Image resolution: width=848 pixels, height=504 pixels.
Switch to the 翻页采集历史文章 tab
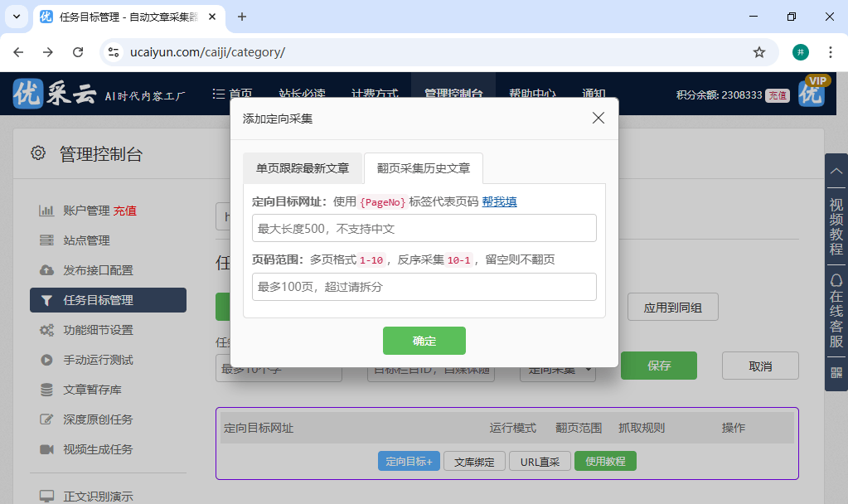pyautogui.click(x=423, y=168)
